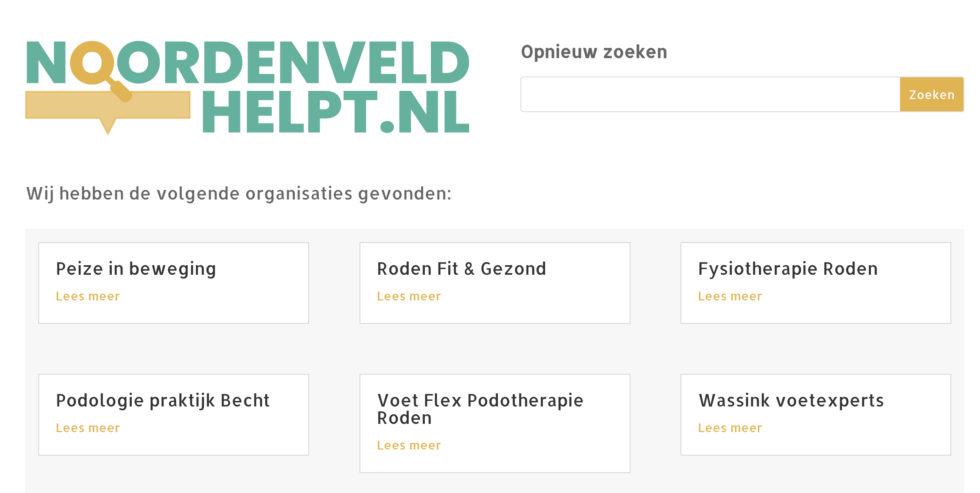
Task: Click the Opnieuw zoeken heading
Action: [x=594, y=52]
